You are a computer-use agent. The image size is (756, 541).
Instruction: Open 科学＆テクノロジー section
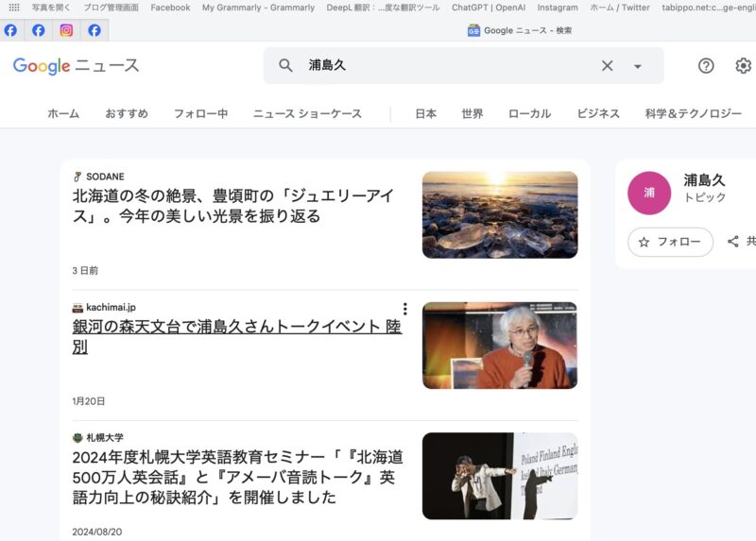click(694, 113)
